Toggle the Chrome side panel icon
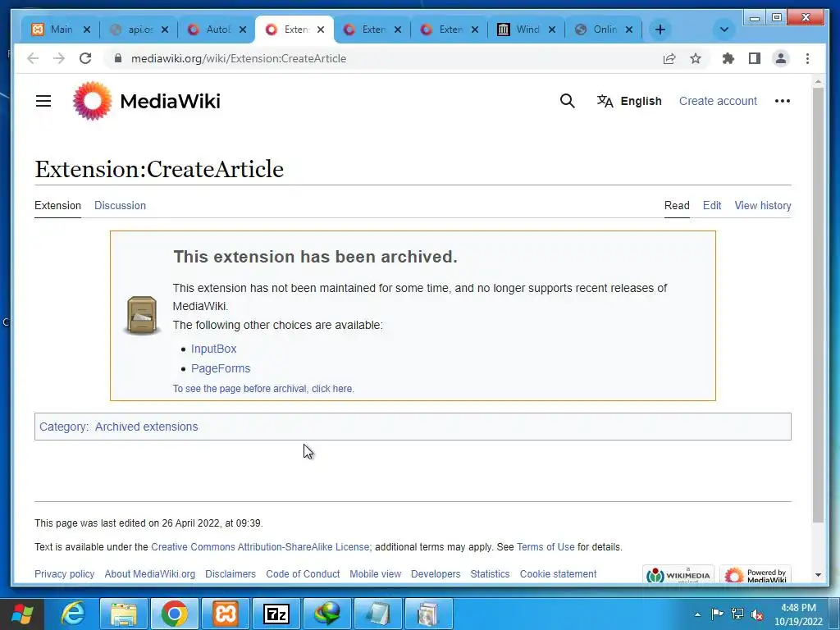The width and height of the screenshot is (840, 630). [x=755, y=58]
